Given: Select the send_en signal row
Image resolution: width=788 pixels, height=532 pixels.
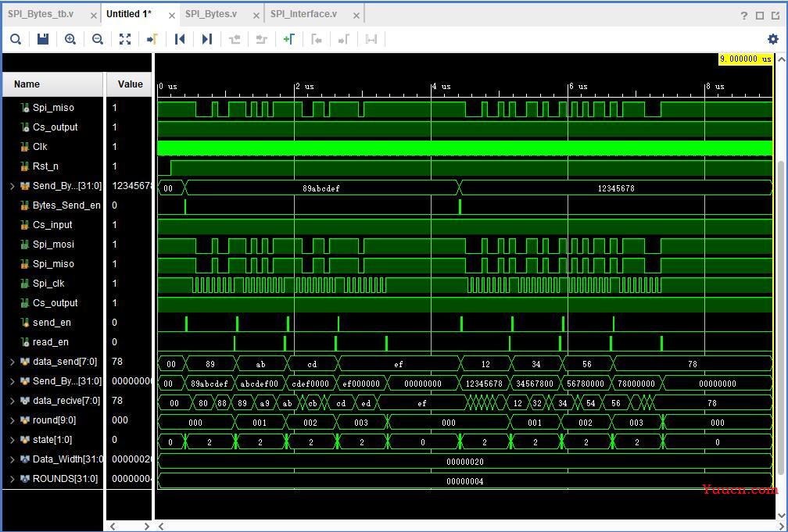Looking at the screenshot, I should (x=52, y=323).
